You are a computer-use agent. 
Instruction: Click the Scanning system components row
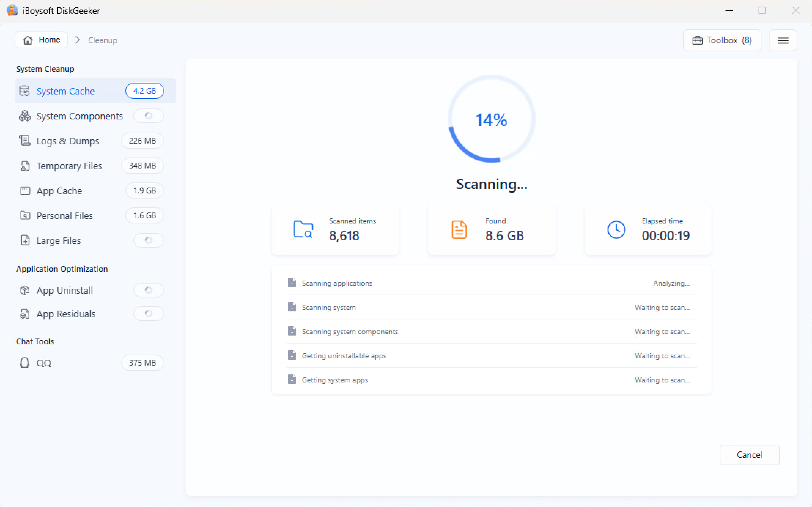[x=491, y=332]
